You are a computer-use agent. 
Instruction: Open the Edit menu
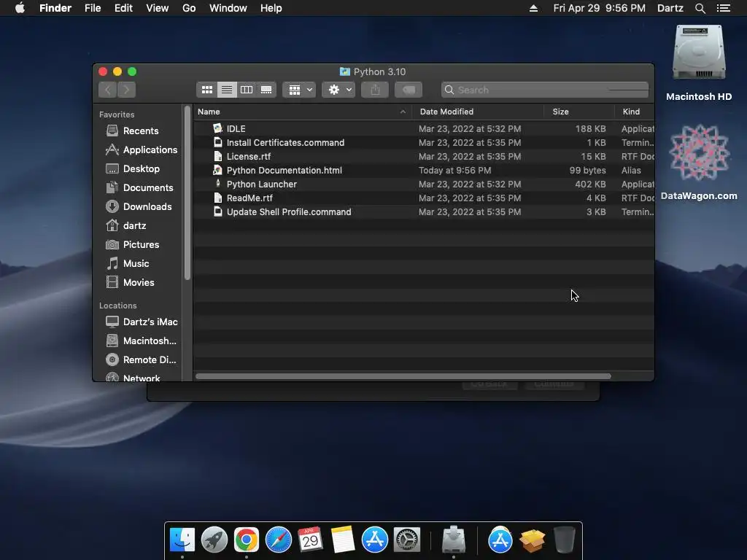click(123, 8)
